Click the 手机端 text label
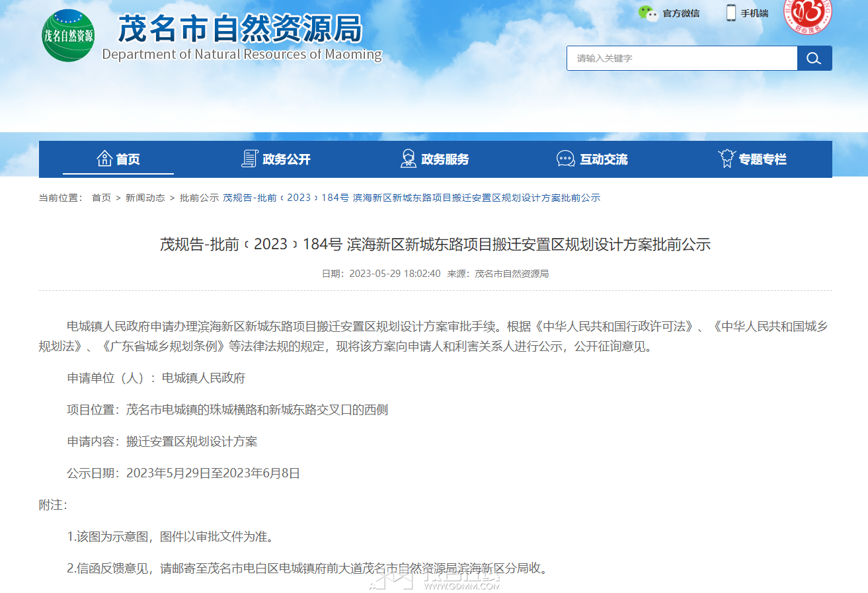 (754, 13)
